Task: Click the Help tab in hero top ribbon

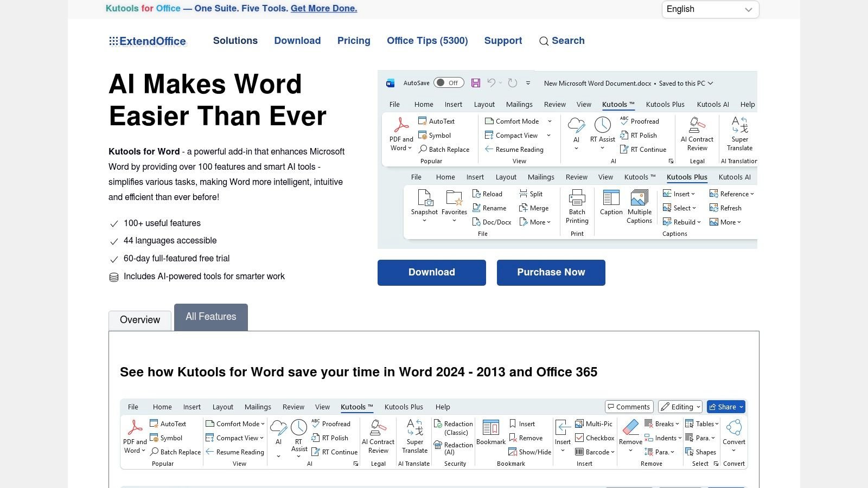Action: pos(748,104)
